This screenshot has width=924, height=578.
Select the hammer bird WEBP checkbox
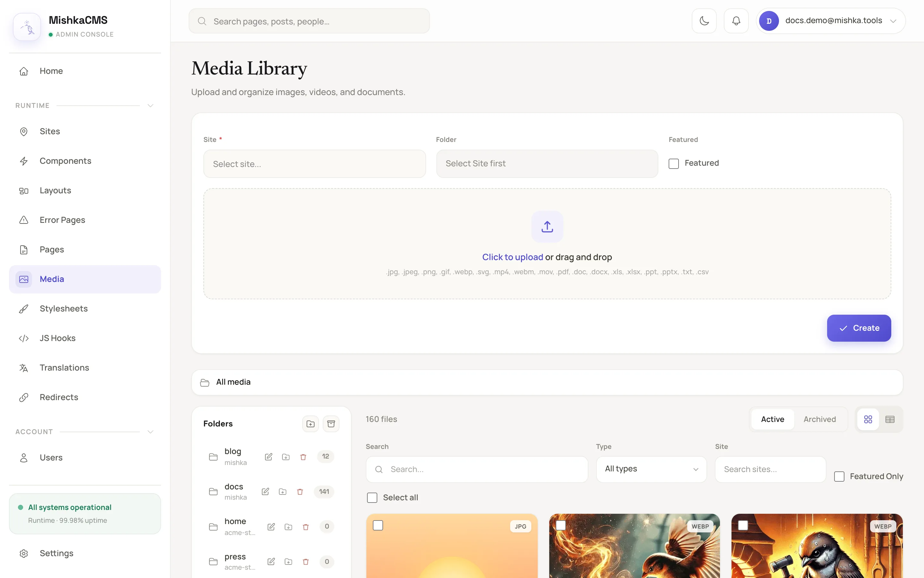pyautogui.click(x=743, y=525)
